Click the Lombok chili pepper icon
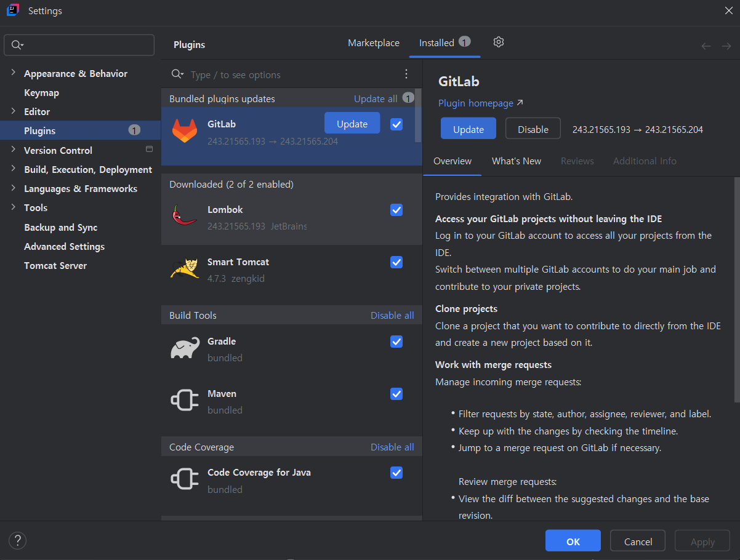This screenshot has height=560, width=740. tap(185, 215)
